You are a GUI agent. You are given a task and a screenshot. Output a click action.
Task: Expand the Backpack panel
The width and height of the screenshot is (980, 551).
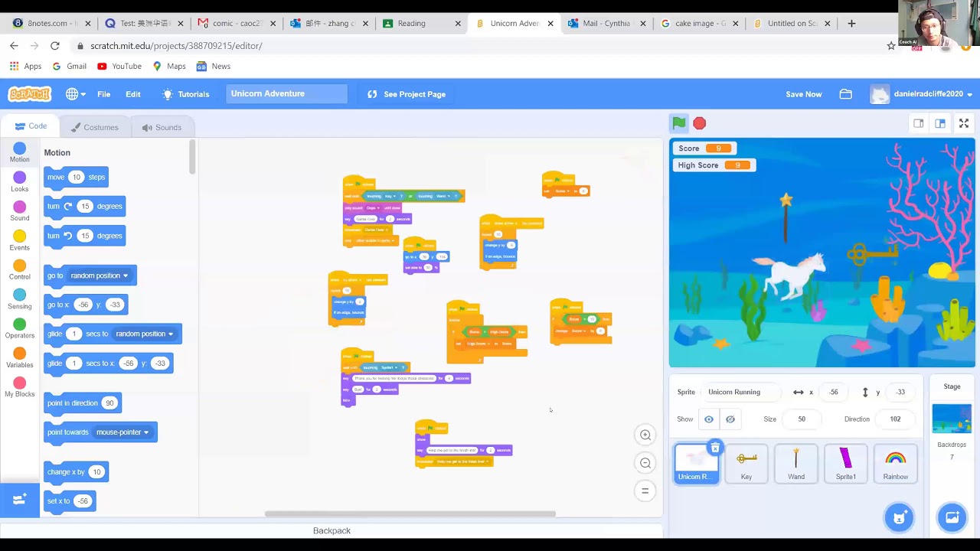[332, 530]
